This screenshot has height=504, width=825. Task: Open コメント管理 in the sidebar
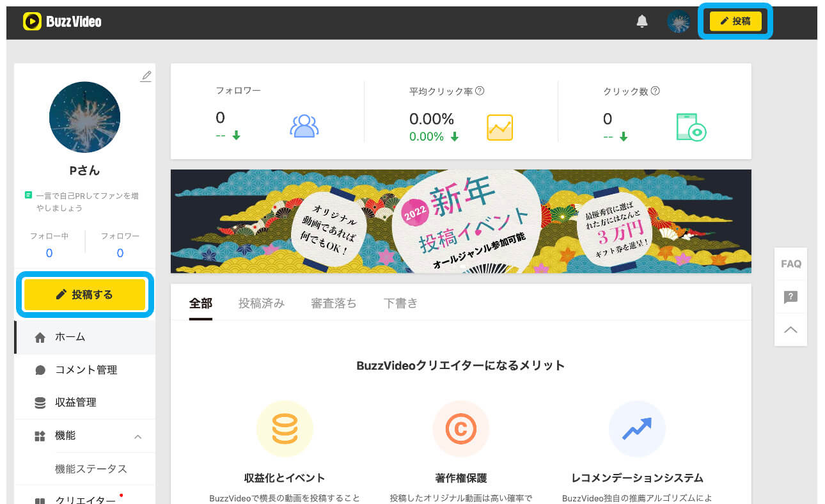[x=85, y=370]
